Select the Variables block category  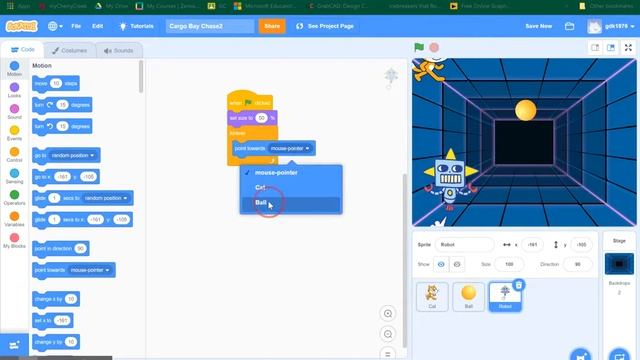click(x=14, y=219)
